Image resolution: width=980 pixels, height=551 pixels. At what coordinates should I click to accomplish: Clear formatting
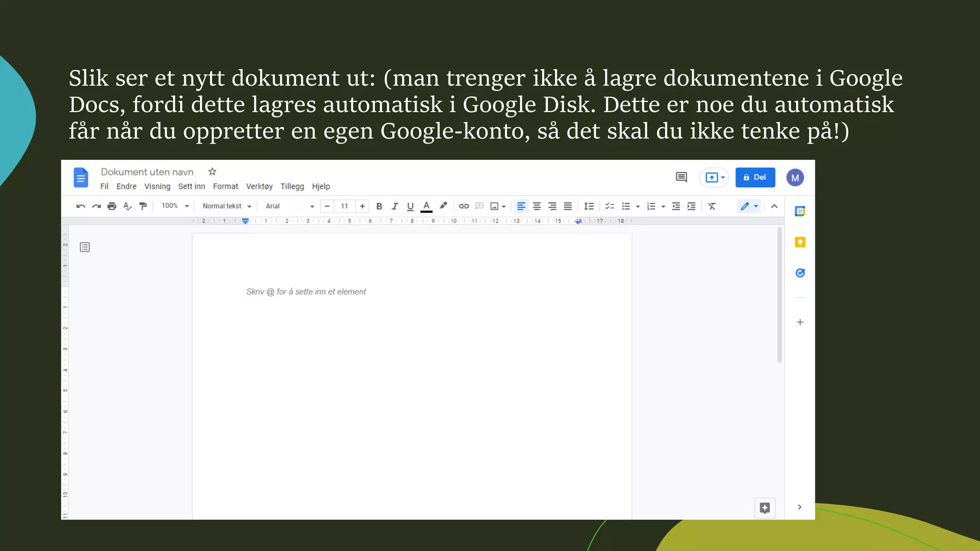pyautogui.click(x=712, y=206)
